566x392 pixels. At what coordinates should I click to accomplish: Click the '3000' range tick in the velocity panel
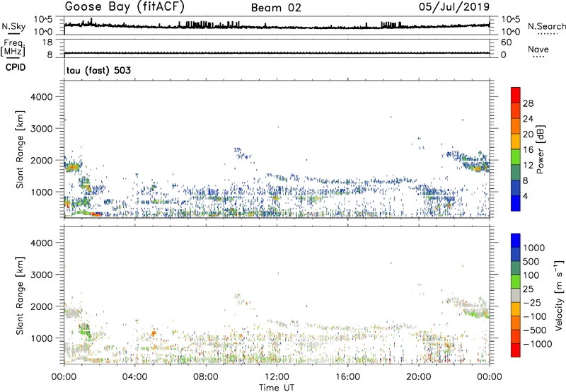(42, 275)
